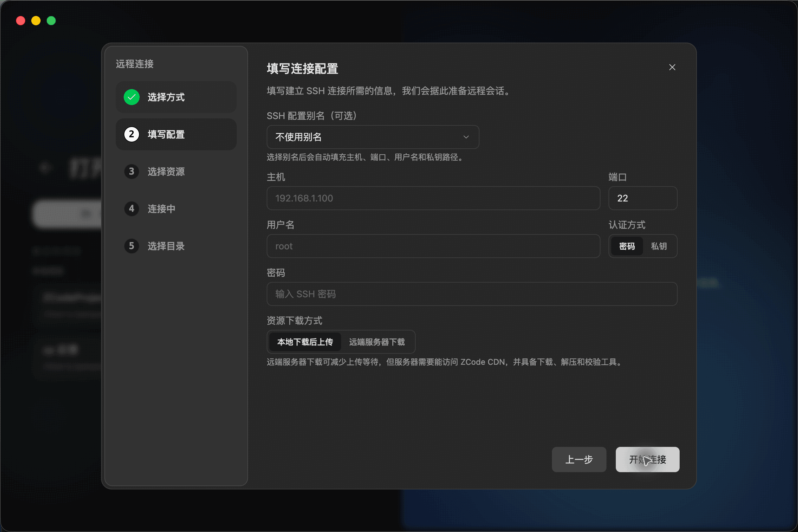Click the 认证方式 label
Image resolution: width=798 pixels, height=532 pixels.
pos(627,225)
